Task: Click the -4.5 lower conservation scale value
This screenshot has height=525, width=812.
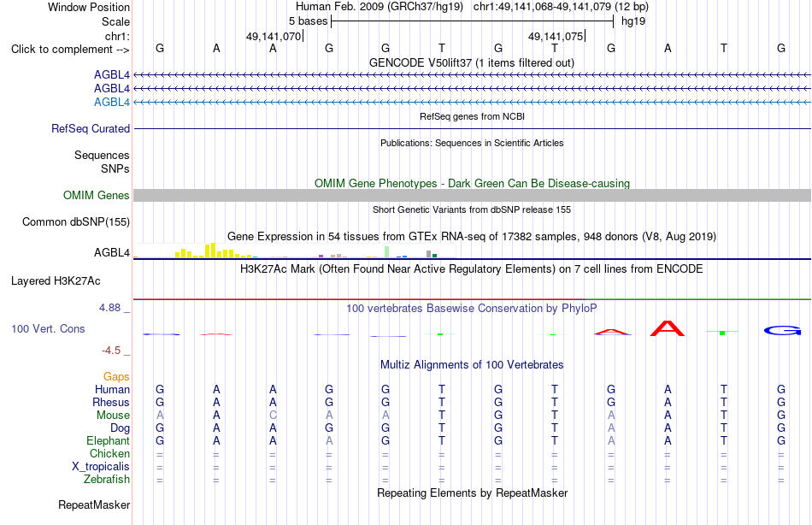Action: point(111,351)
